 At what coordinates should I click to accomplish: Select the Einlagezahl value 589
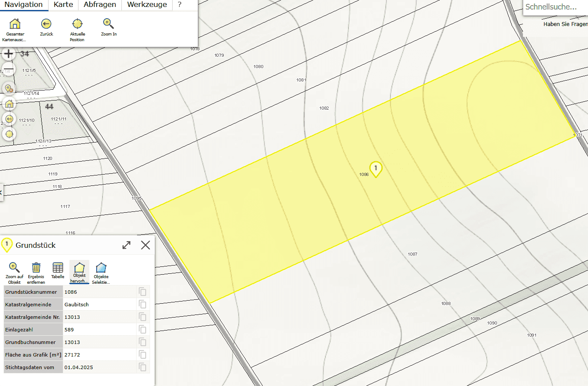point(100,330)
